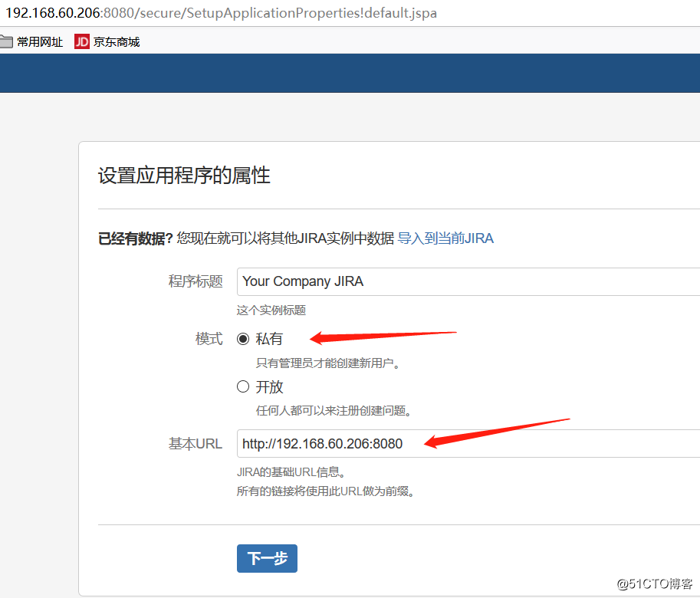Click the 任何人都可以来注册创建问题 description
This screenshot has width=700, height=598.
tap(334, 411)
